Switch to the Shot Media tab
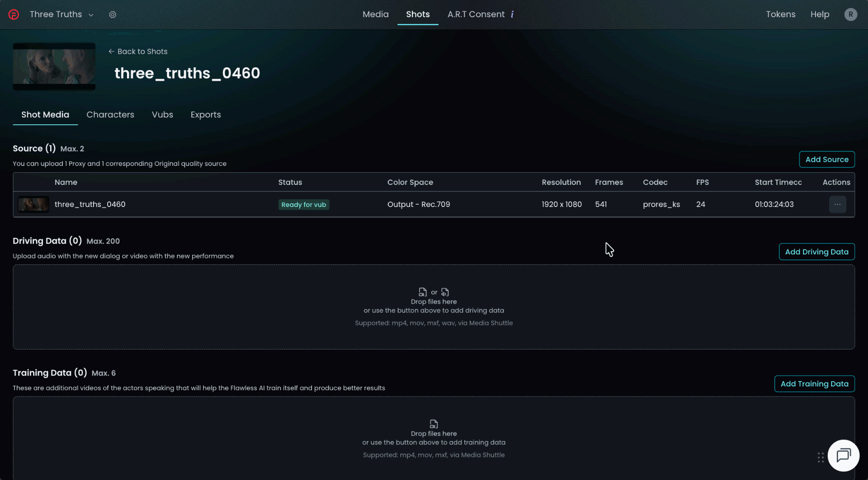This screenshot has height=480, width=868. coord(45,115)
